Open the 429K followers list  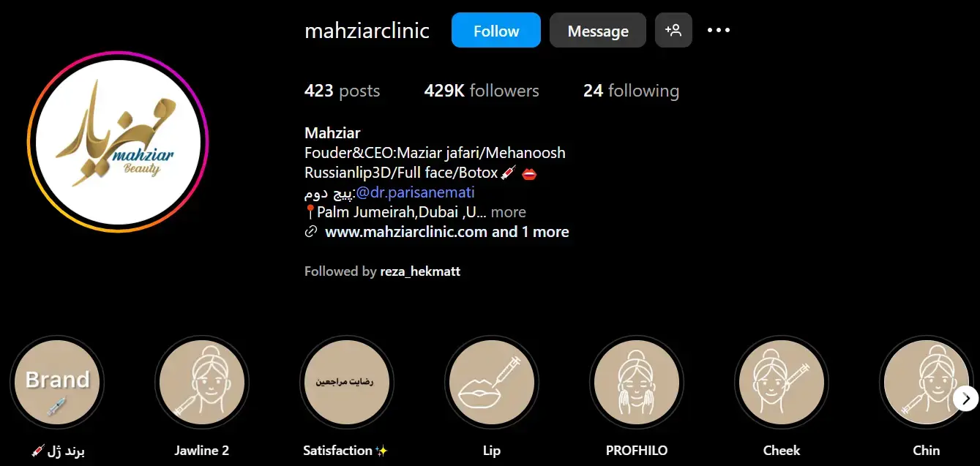(482, 91)
